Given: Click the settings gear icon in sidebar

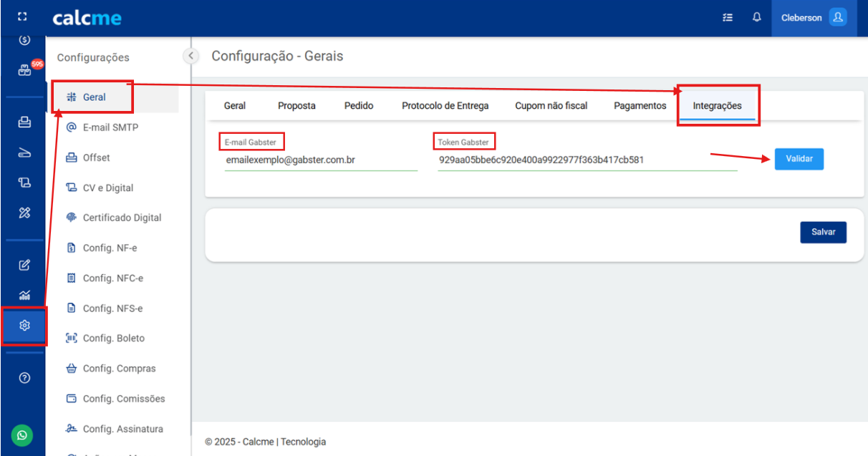Looking at the screenshot, I should (24, 326).
